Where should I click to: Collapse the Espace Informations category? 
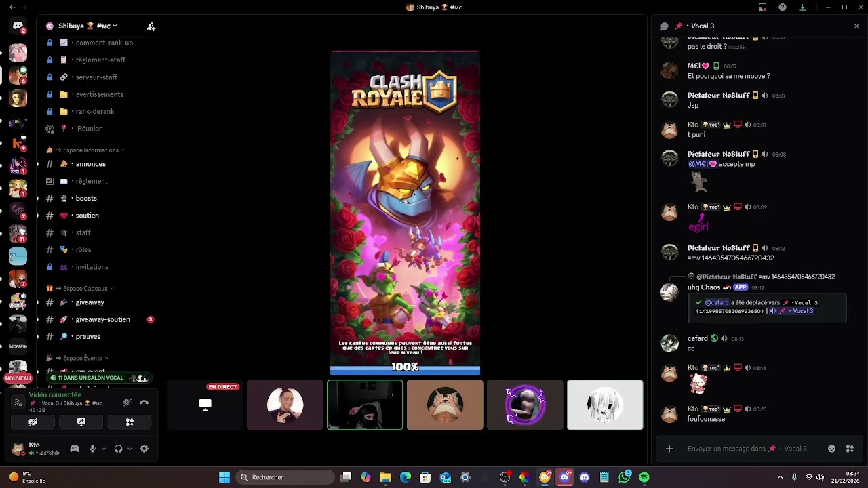[x=85, y=150]
